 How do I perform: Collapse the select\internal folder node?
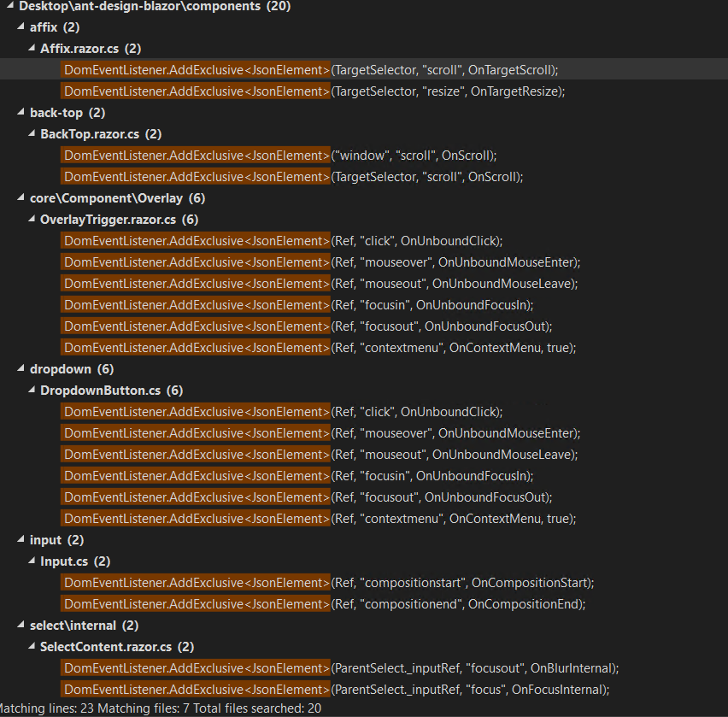coord(21,625)
